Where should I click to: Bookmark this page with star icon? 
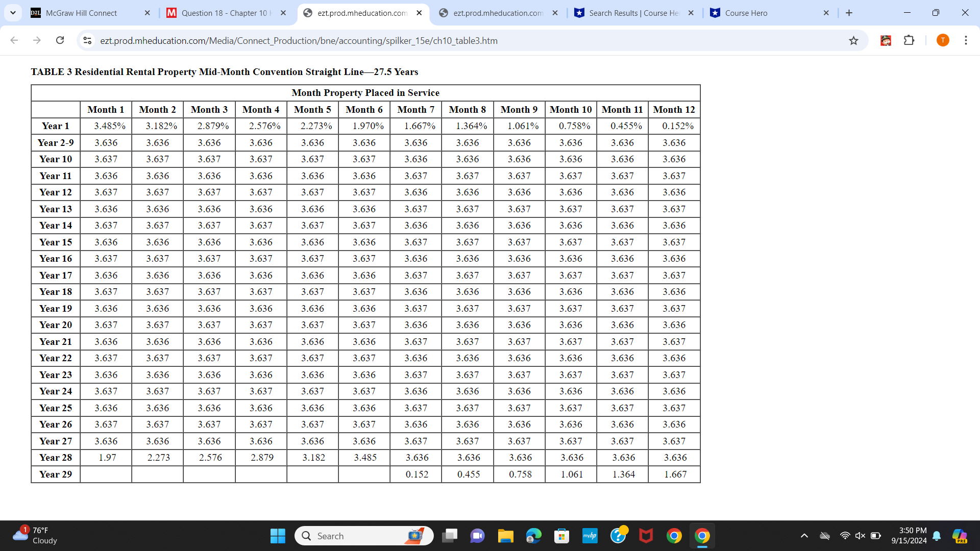click(x=853, y=40)
